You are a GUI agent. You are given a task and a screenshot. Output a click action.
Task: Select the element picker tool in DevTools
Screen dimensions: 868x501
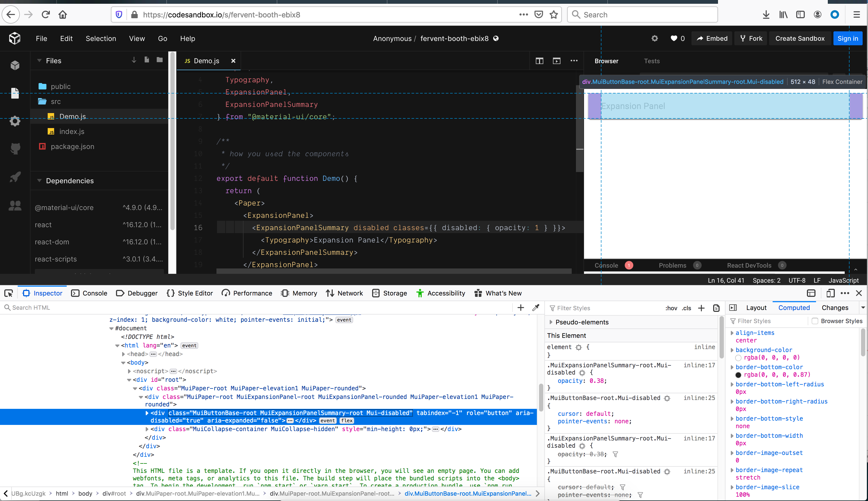[x=9, y=293]
